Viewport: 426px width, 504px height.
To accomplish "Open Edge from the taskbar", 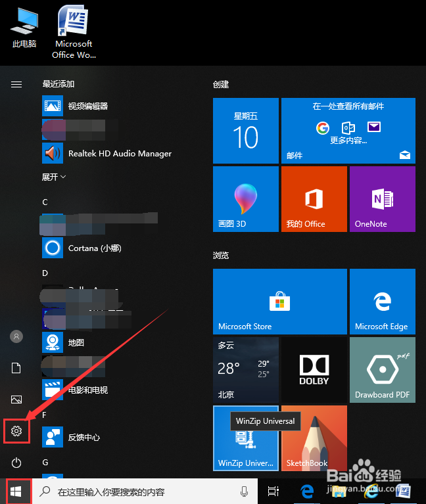I will click(x=307, y=492).
